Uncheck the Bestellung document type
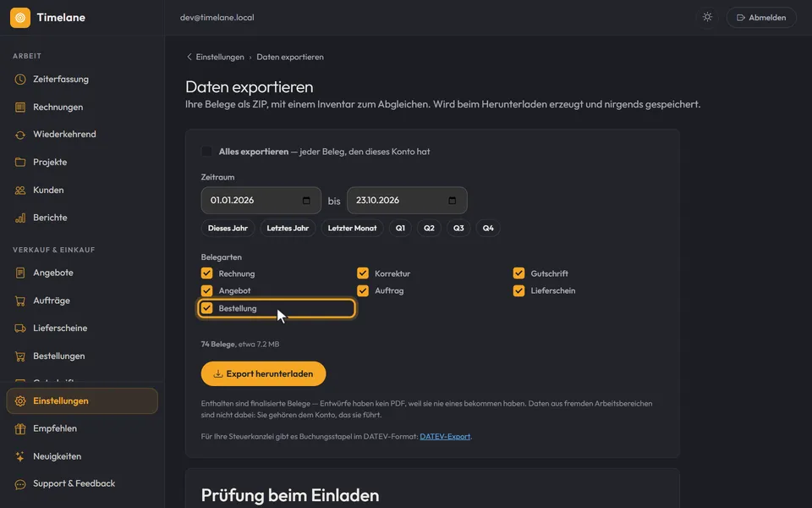Screen dimensions: 812x508 (x=206, y=308)
